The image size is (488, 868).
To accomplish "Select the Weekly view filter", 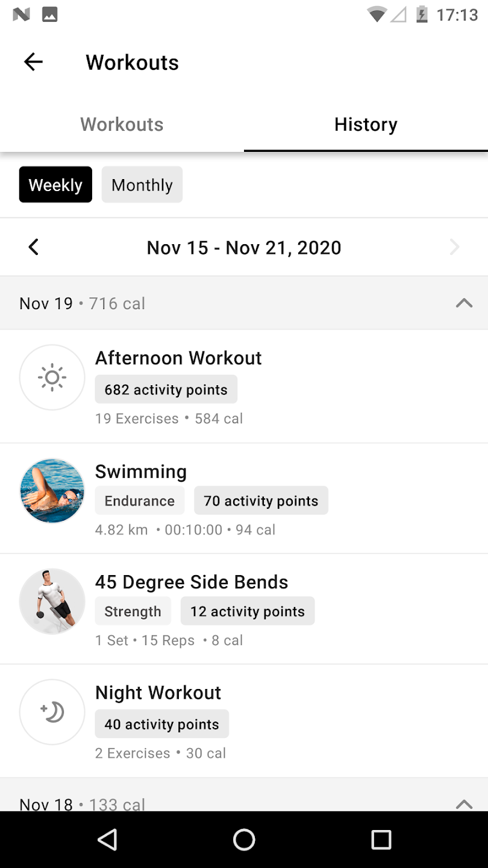I will [x=55, y=185].
